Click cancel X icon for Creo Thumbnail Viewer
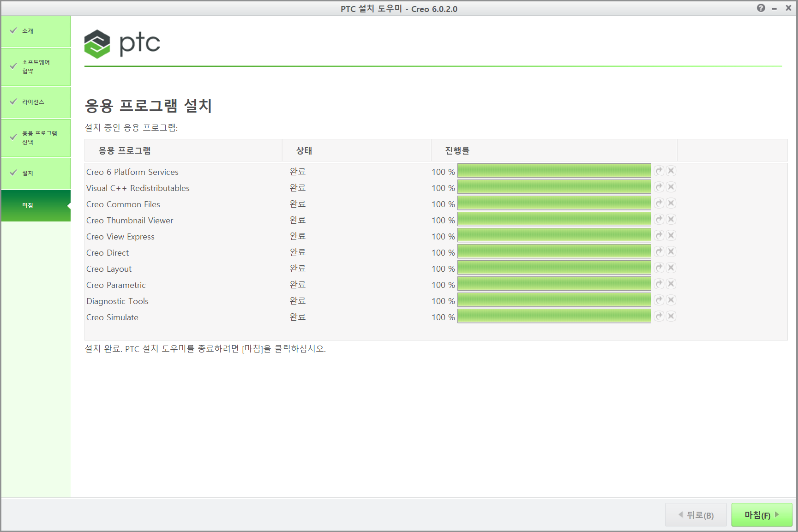798x532 pixels. [671, 219]
